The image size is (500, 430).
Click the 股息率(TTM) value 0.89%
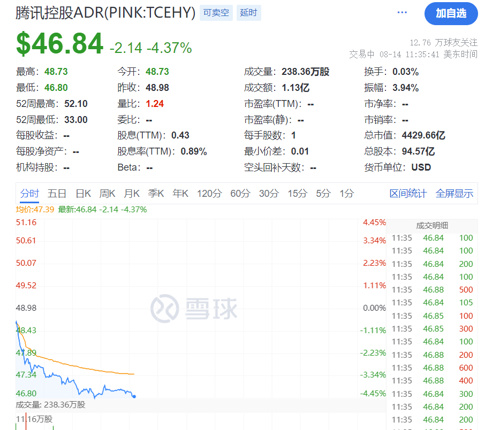coord(194,151)
